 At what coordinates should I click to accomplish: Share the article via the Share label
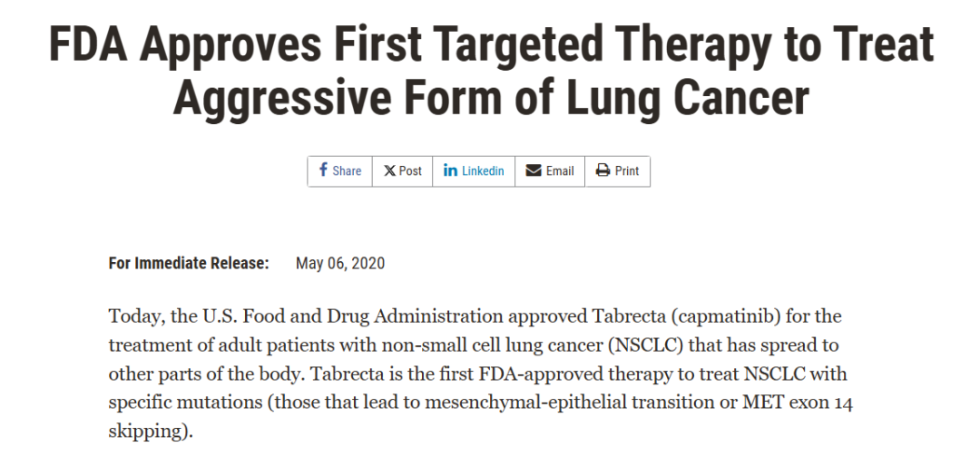[347, 171]
